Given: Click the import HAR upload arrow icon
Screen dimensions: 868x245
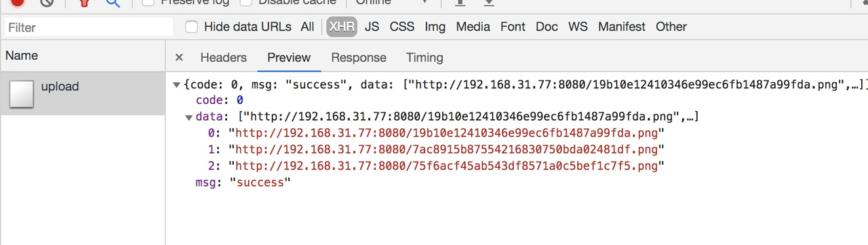Looking at the screenshot, I should (x=460, y=3).
